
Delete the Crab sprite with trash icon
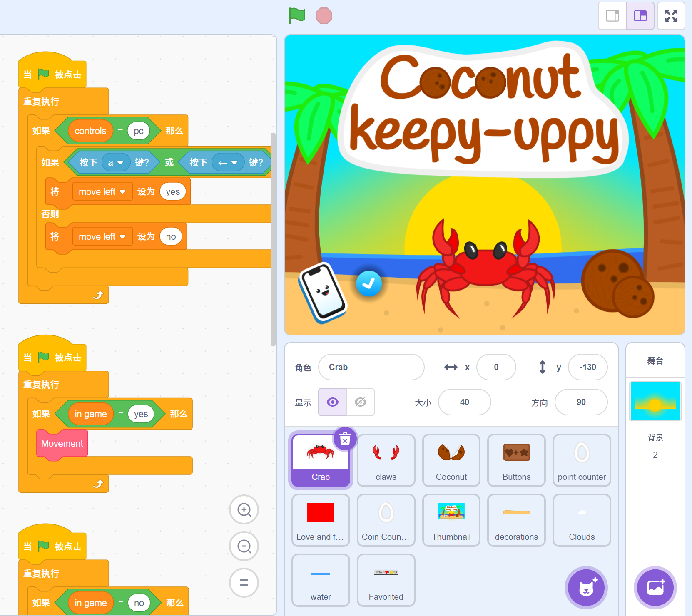[x=345, y=439]
